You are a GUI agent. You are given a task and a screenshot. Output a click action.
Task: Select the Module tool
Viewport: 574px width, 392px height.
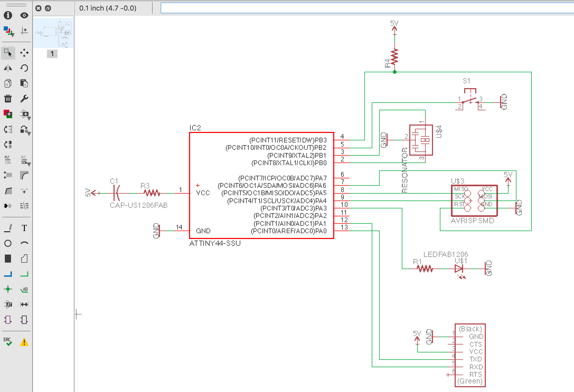[8, 320]
